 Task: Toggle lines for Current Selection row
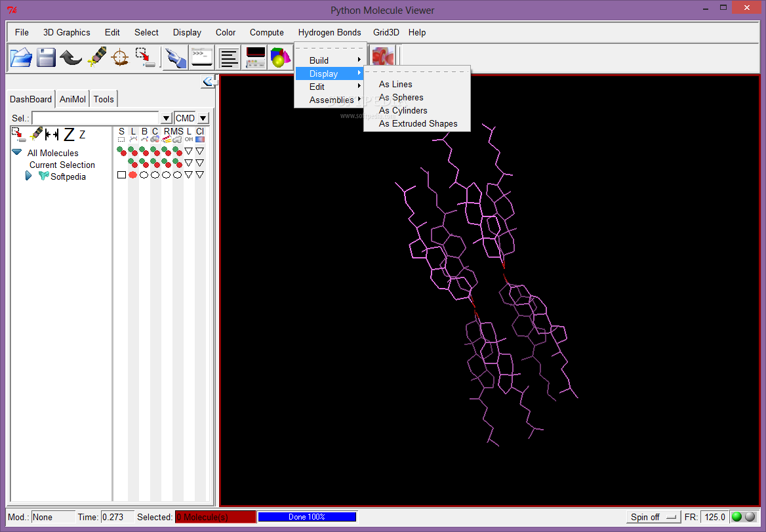(132, 163)
